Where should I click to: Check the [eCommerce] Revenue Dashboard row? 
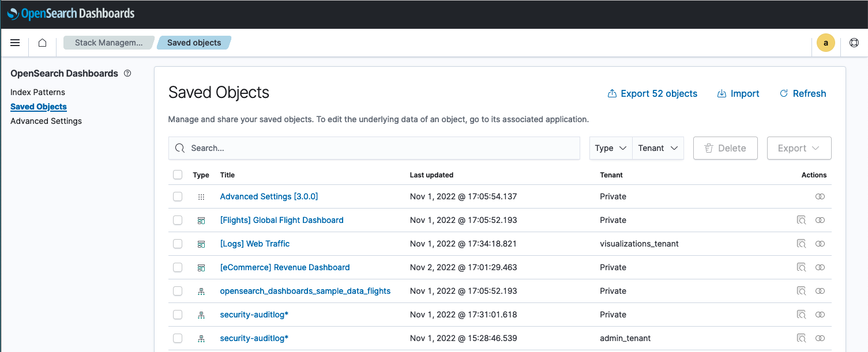tap(178, 267)
